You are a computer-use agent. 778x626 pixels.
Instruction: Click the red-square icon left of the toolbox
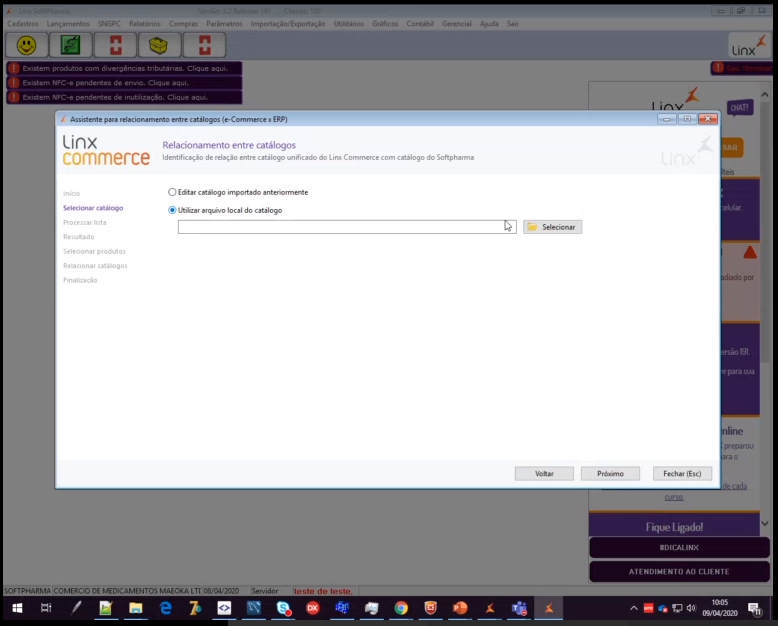tap(115, 45)
